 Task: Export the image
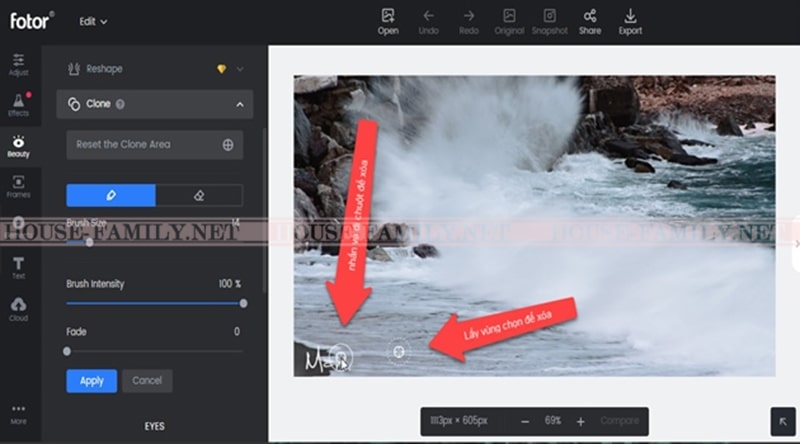pyautogui.click(x=630, y=22)
